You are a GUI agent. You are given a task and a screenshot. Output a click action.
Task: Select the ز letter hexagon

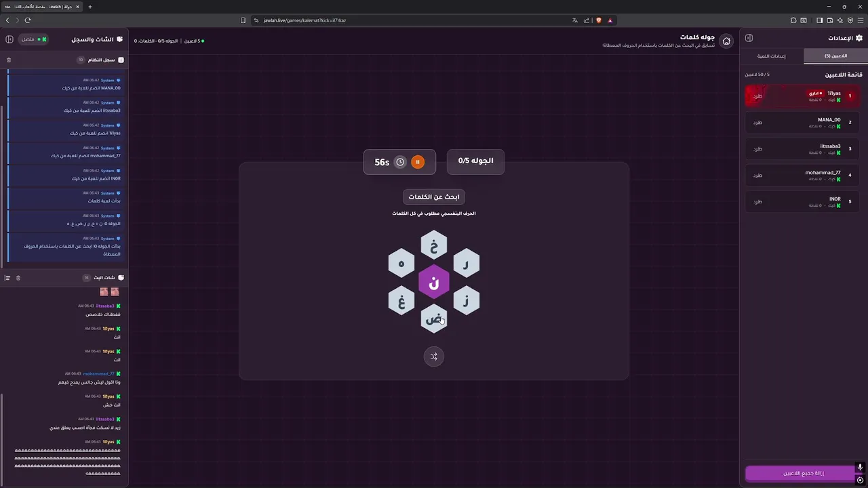point(466,301)
